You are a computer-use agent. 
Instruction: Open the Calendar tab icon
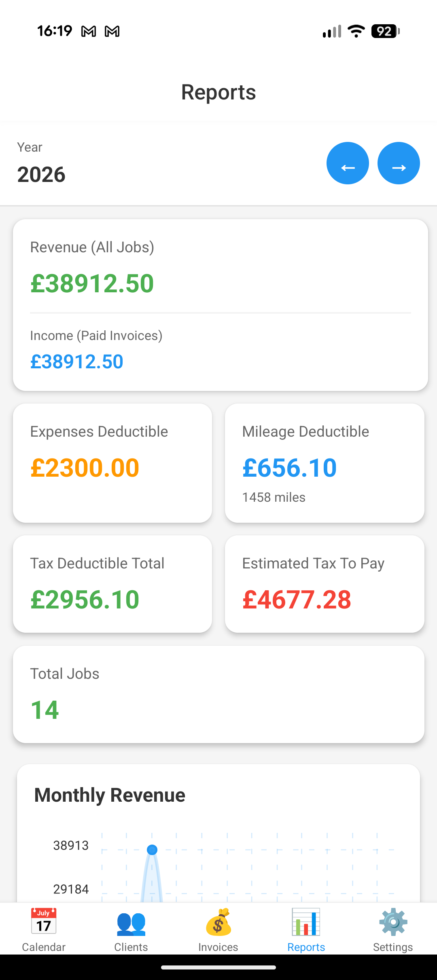(44, 922)
